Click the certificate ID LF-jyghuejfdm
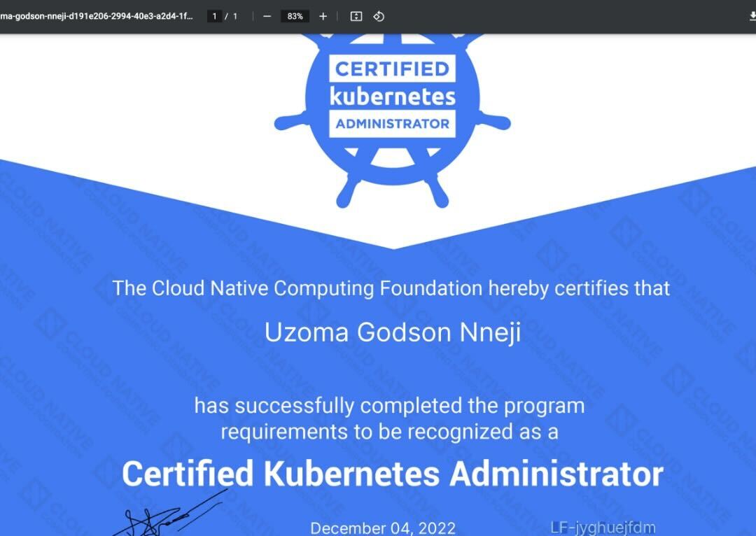756x536 pixels. pyautogui.click(x=603, y=527)
